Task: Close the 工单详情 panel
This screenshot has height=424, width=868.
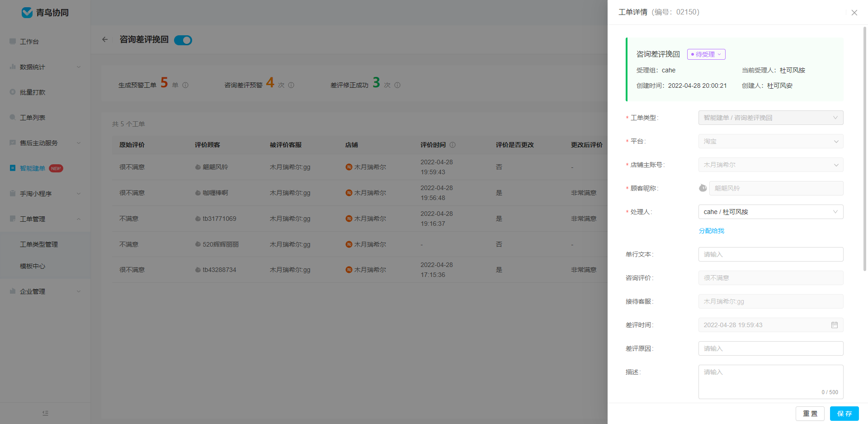Action: [854, 13]
